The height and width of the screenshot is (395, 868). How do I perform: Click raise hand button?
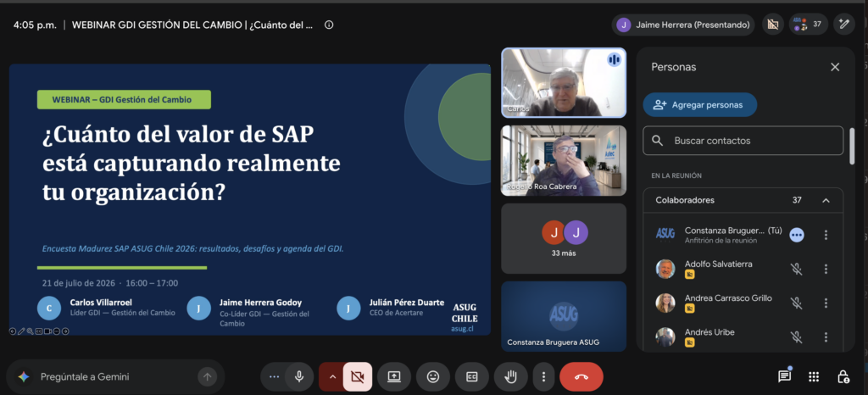click(510, 376)
